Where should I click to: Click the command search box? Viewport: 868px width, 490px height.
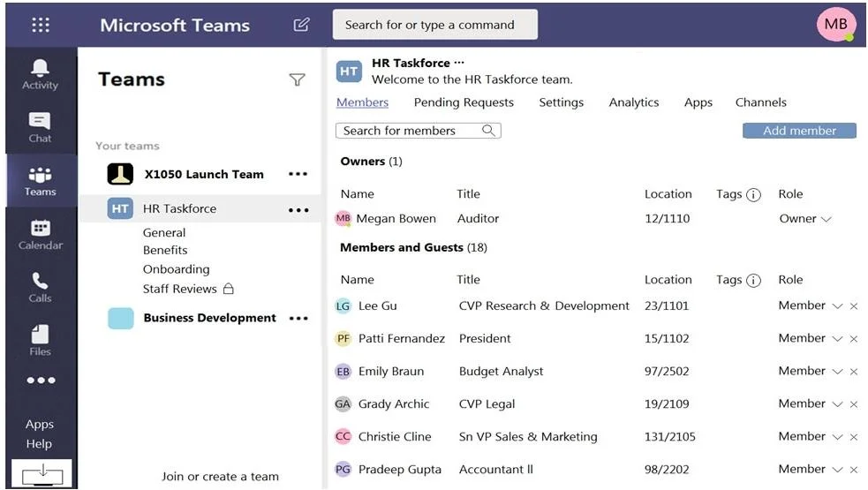434,25
